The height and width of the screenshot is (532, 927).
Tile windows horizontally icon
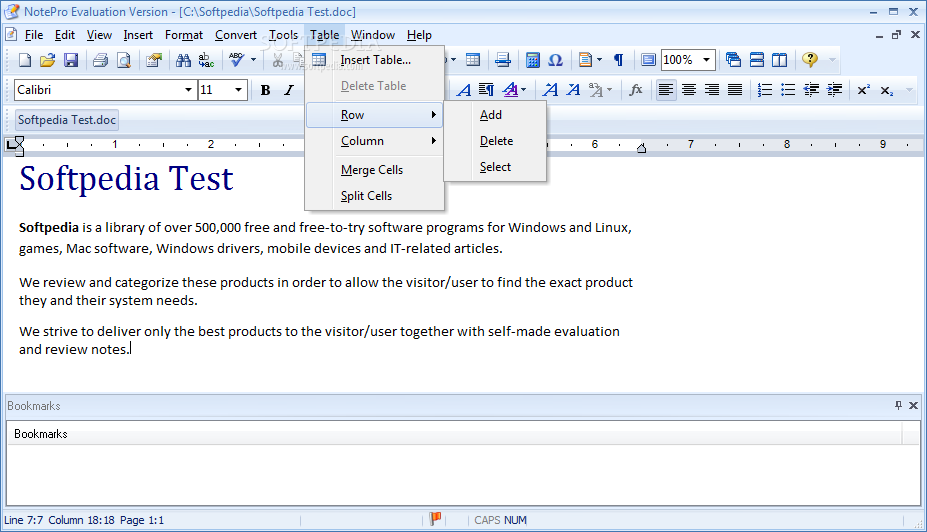[x=756, y=60]
